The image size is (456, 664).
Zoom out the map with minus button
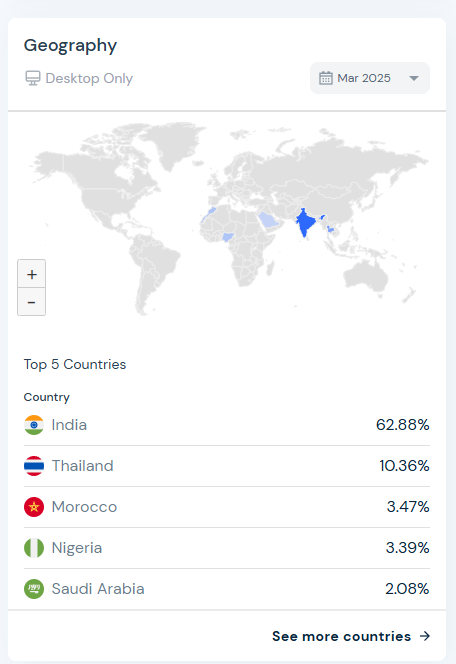31,302
